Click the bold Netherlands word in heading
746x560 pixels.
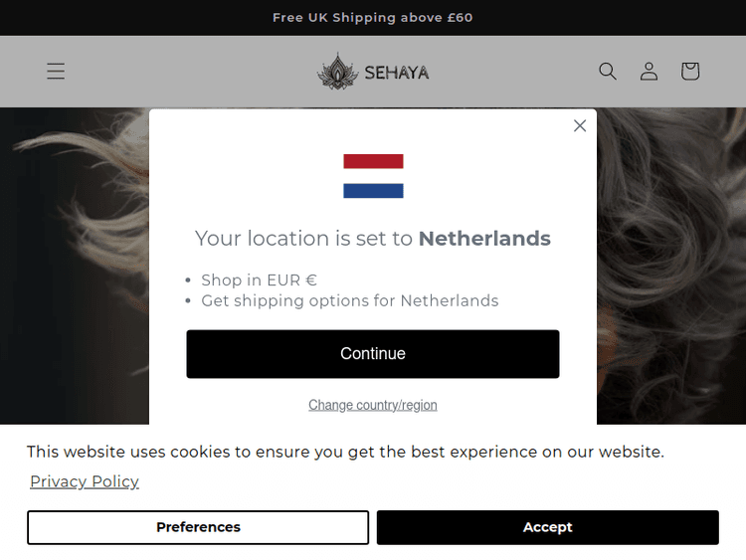484,239
